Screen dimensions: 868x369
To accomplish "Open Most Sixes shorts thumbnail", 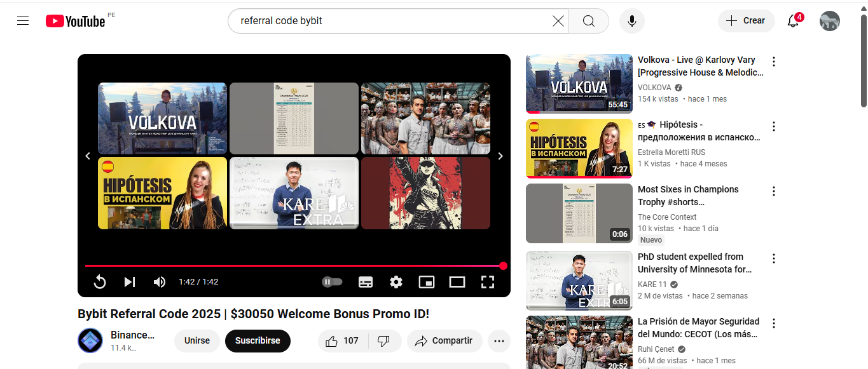I will coord(579,213).
